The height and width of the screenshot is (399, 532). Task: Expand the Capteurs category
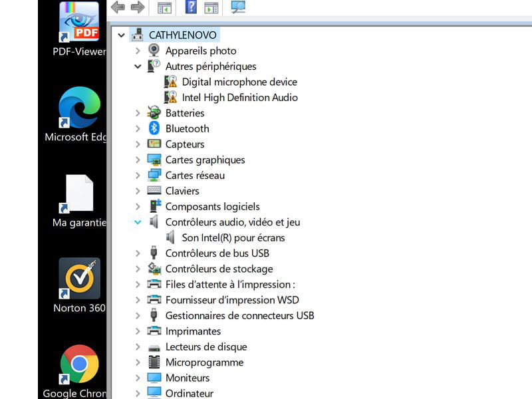[138, 144]
